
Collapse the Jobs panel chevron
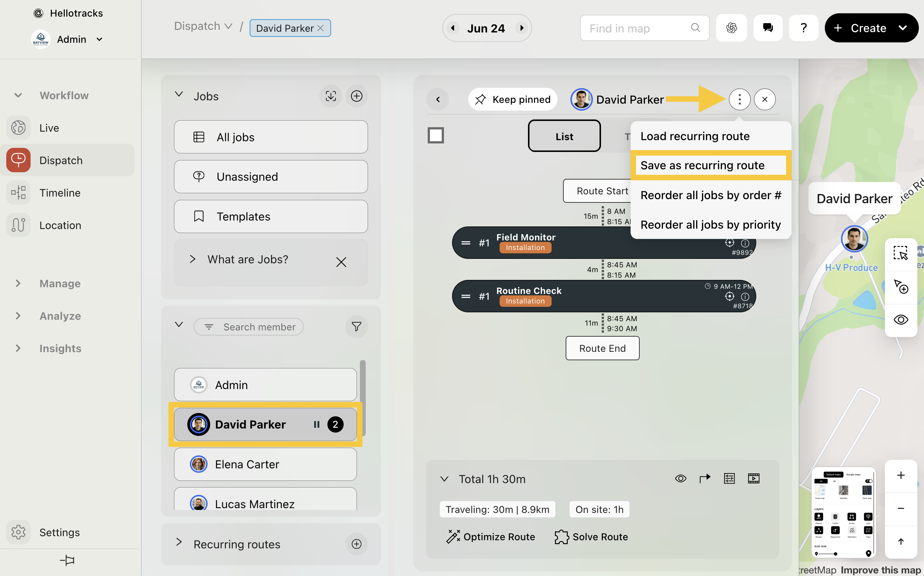178,94
